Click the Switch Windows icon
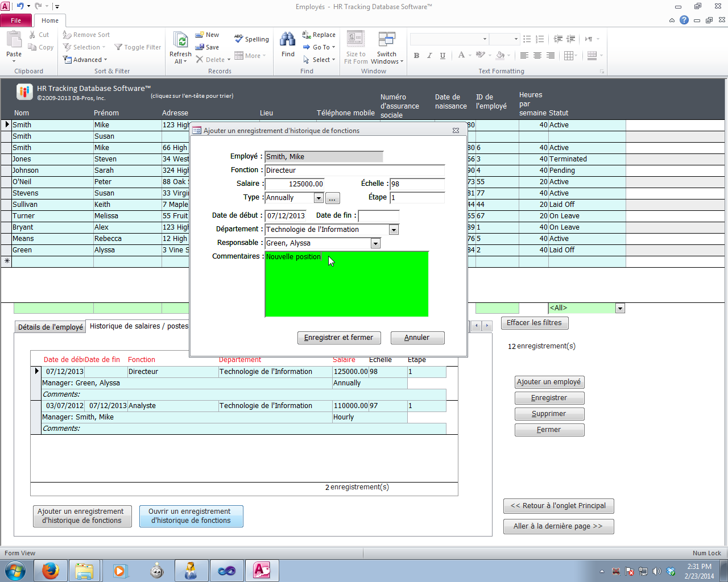The width and height of the screenshot is (728, 582). pyautogui.click(x=387, y=40)
